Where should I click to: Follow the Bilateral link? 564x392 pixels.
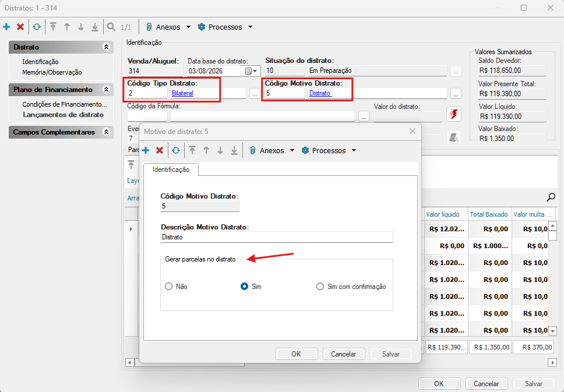point(182,93)
